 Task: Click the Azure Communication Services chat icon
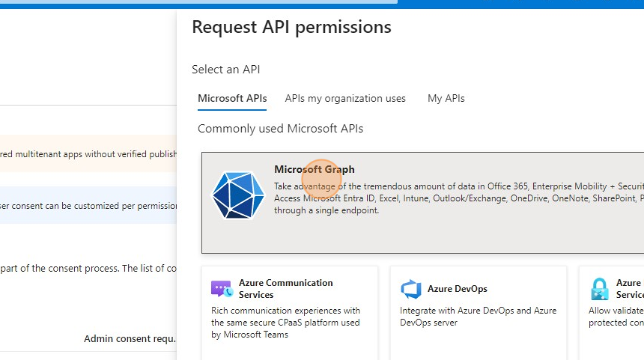222,289
